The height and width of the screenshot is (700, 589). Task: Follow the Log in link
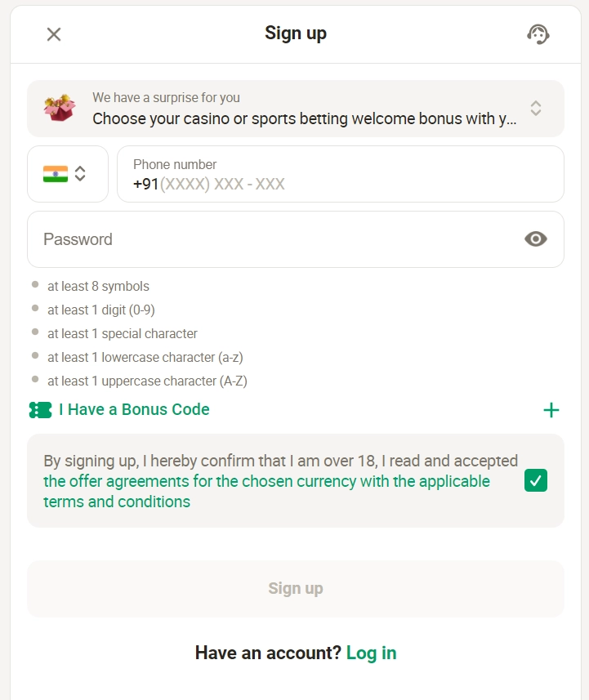[x=371, y=653]
